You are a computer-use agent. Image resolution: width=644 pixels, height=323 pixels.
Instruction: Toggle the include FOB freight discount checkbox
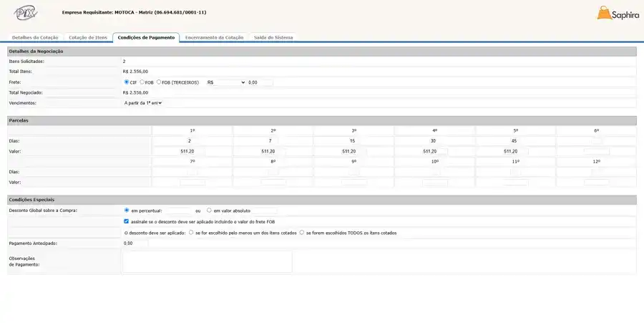tap(127, 222)
